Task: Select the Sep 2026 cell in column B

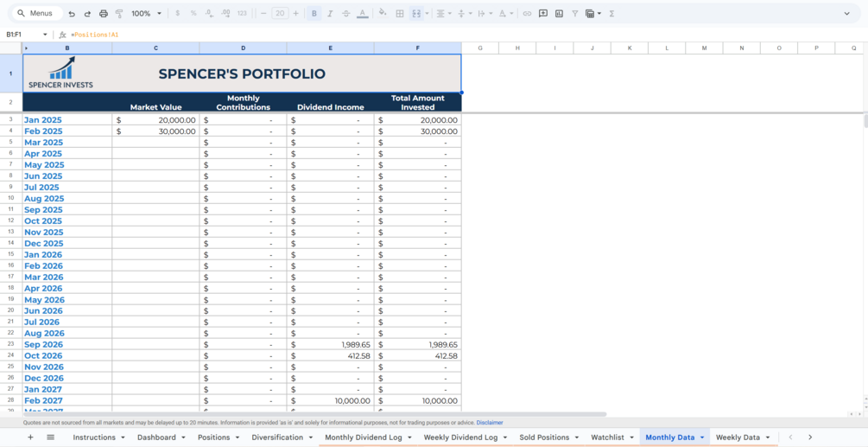Action: coord(67,344)
